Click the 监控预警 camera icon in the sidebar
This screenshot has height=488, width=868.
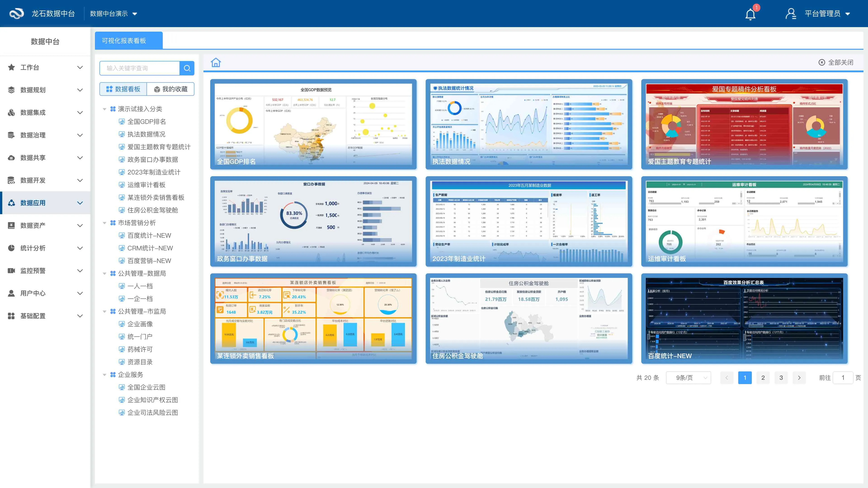coord(12,270)
